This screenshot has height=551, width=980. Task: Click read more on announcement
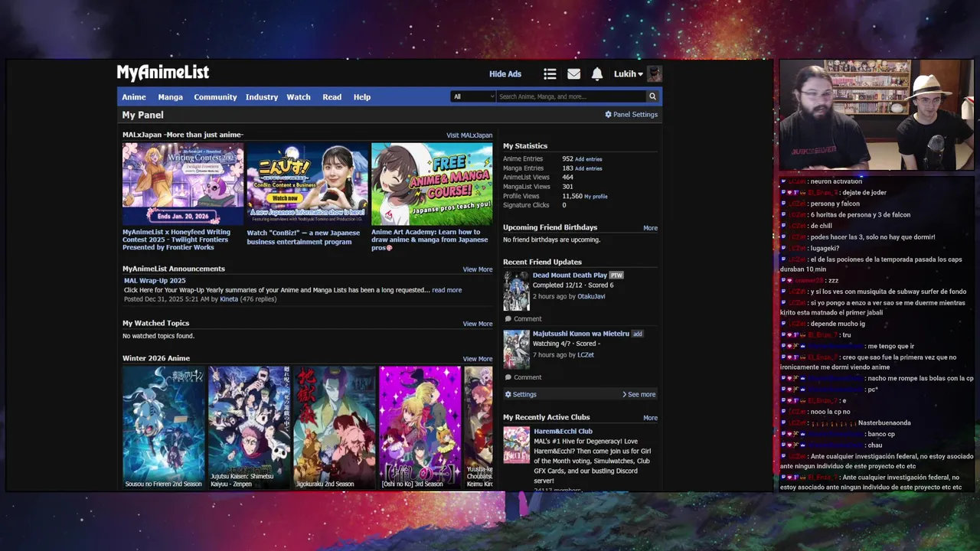point(446,290)
